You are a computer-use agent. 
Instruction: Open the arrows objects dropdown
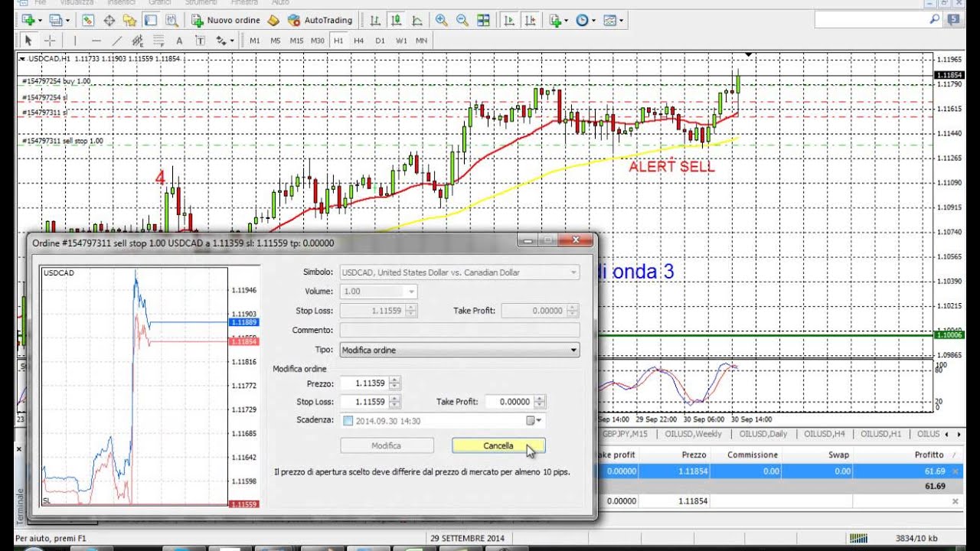click(x=225, y=41)
